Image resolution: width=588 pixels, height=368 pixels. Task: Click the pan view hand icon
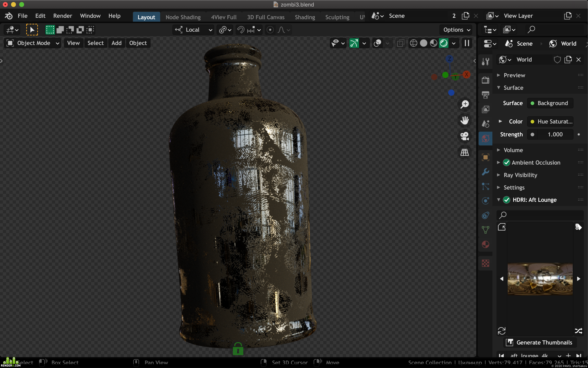465,120
